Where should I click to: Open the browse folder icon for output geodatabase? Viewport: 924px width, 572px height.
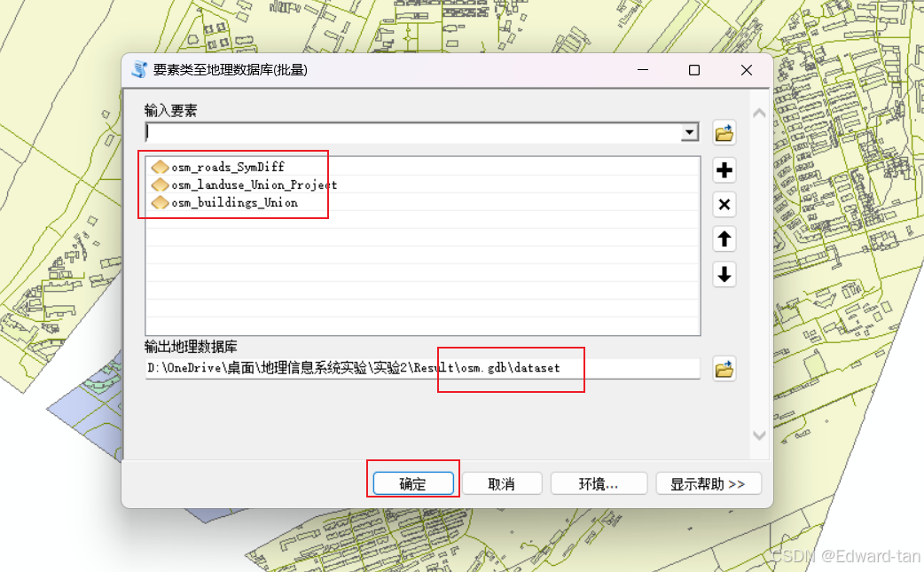pyautogui.click(x=724, y=369)
